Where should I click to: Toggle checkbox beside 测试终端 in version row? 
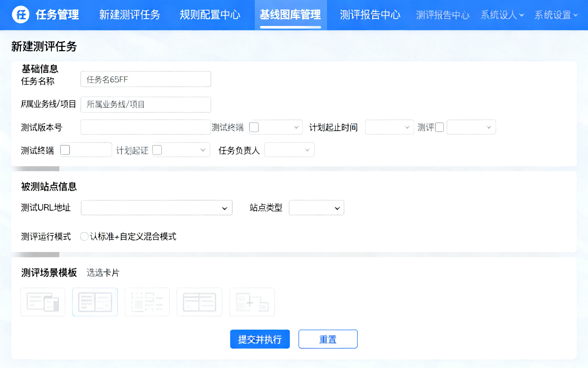[254, 127]
